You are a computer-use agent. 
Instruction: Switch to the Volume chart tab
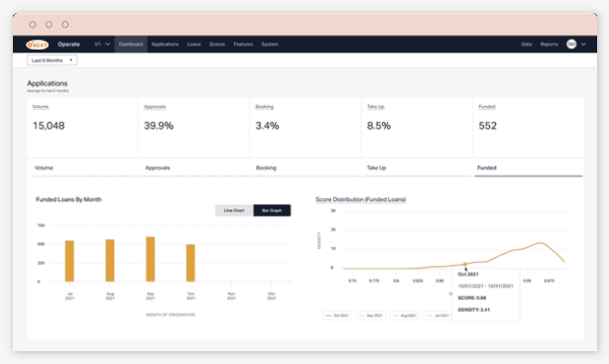85,168
